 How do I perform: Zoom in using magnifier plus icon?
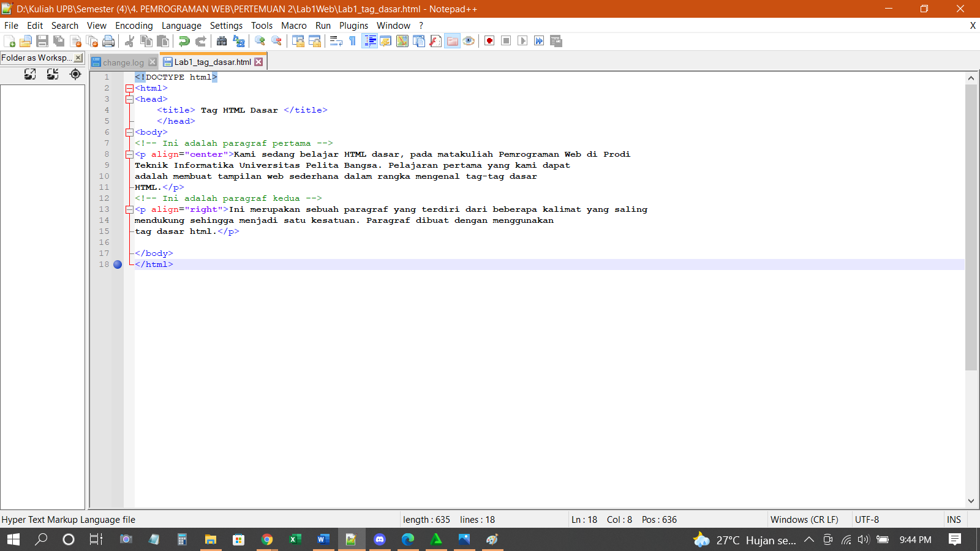pyautogui.click(x=260, y=41)
